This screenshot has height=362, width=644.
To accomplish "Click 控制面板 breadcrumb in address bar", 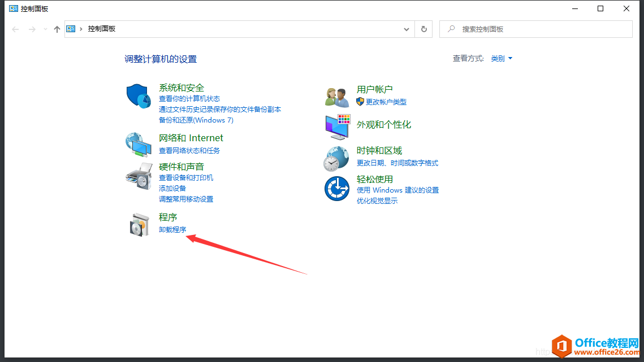I will point(101,29).
